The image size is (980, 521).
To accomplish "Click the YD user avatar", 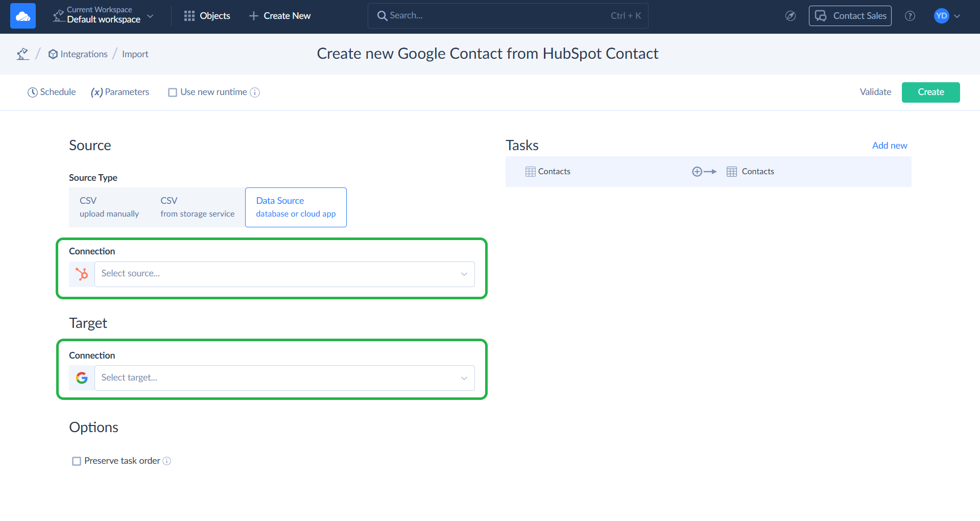I will [x=941, y=16].
